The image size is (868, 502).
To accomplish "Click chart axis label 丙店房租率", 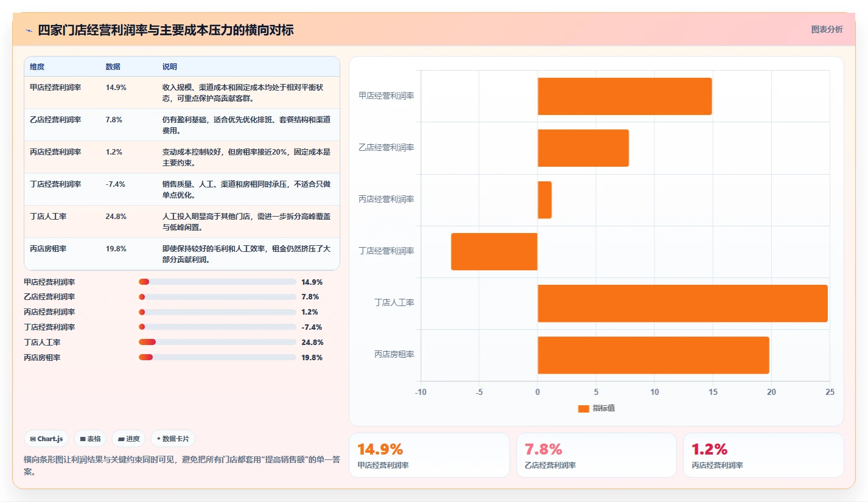I will 394,354.
